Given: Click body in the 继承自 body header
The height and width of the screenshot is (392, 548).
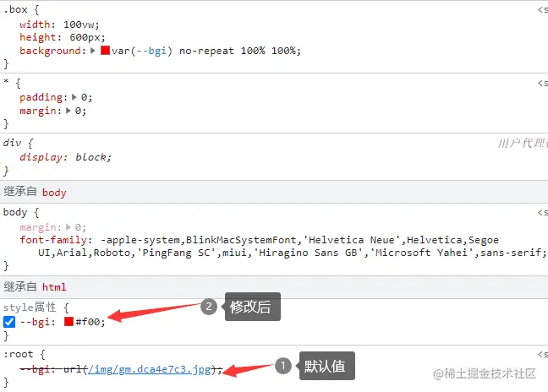Looking at the screenshot, I should point(54,193).
